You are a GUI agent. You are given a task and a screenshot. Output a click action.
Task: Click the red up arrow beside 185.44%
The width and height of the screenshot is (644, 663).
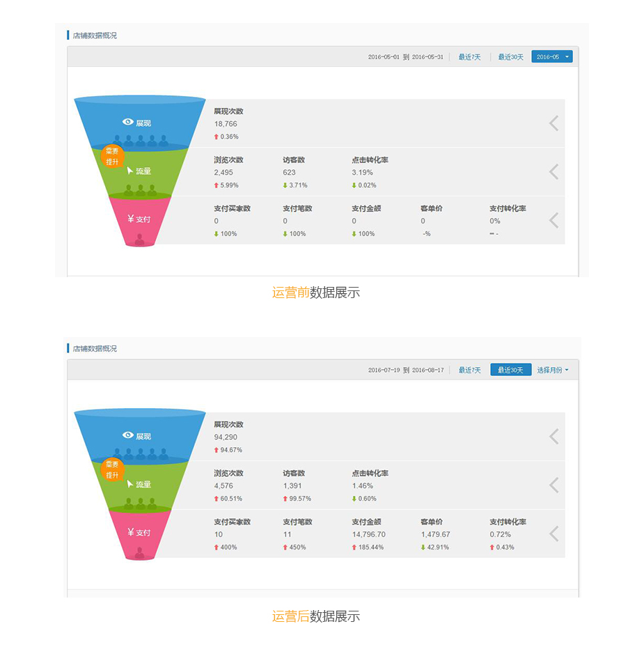(x=354, y=547)
